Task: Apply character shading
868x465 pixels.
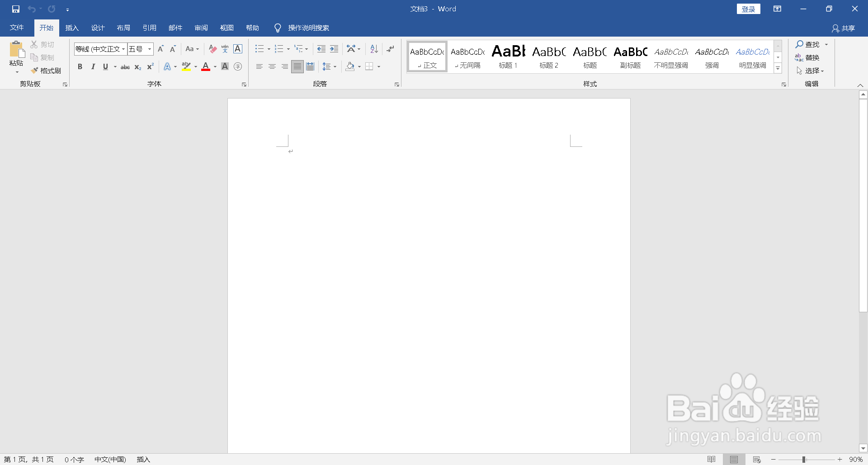Action: [x=225, y=67]
